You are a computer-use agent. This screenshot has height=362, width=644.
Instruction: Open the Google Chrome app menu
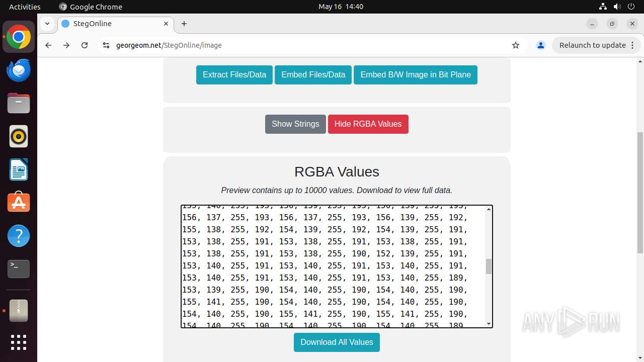[91, 7]
